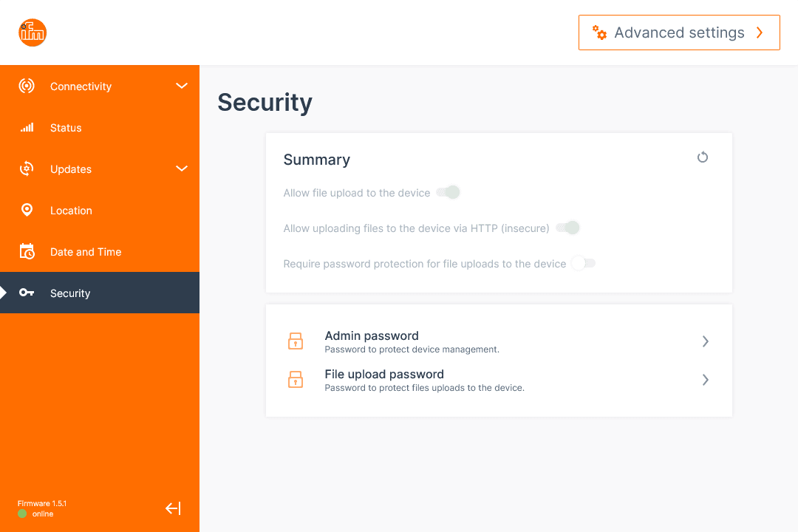Open File upload password via chevron
798x532 pixels.
706,380
